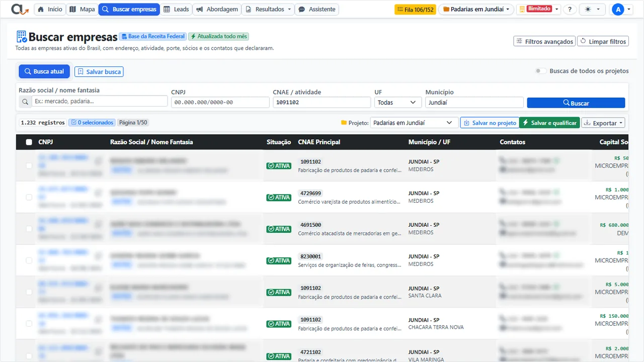The image size is (644, 362).
Task: Click the app logo in the top-left corner
Action: coord(20,9)
